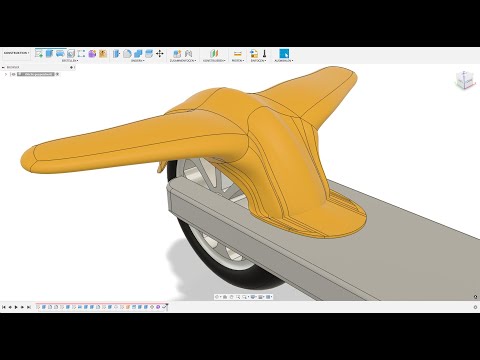Open the KONSTRUIEREN dropdown menu

[214, 61]
